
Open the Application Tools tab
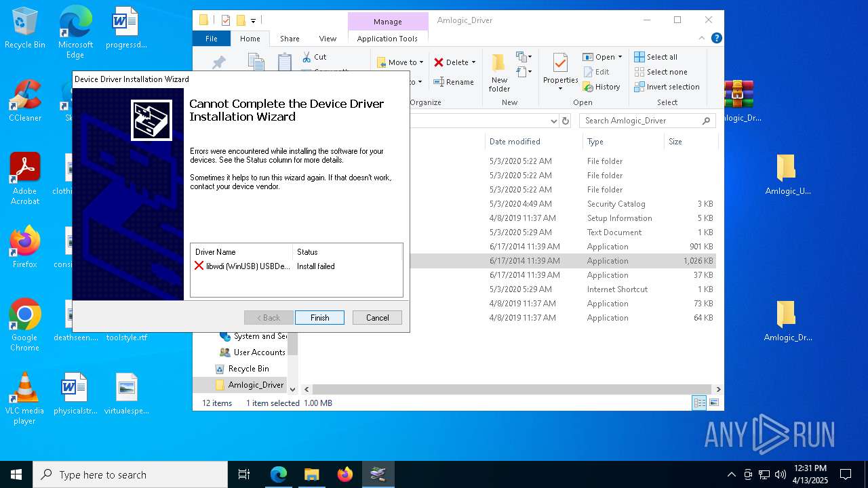pyautogui.click(x=387, y=39)
